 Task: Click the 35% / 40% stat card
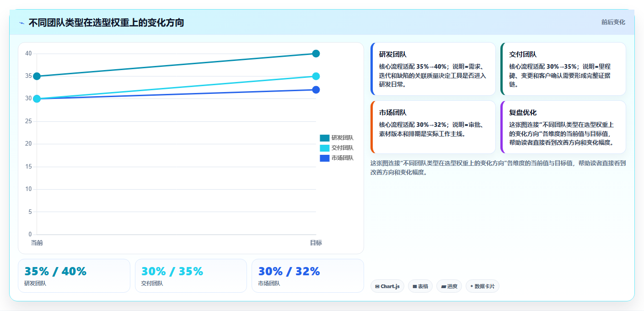pos(74,276)
